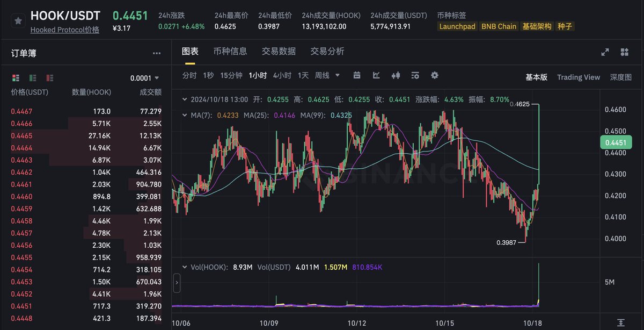Click the 基础架构 tag

pos(537,26)
